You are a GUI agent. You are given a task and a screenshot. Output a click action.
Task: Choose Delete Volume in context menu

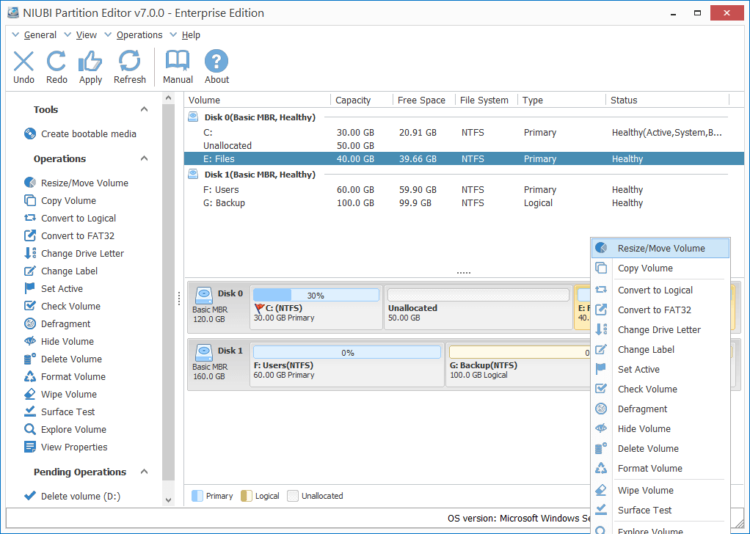coord(661,449)
